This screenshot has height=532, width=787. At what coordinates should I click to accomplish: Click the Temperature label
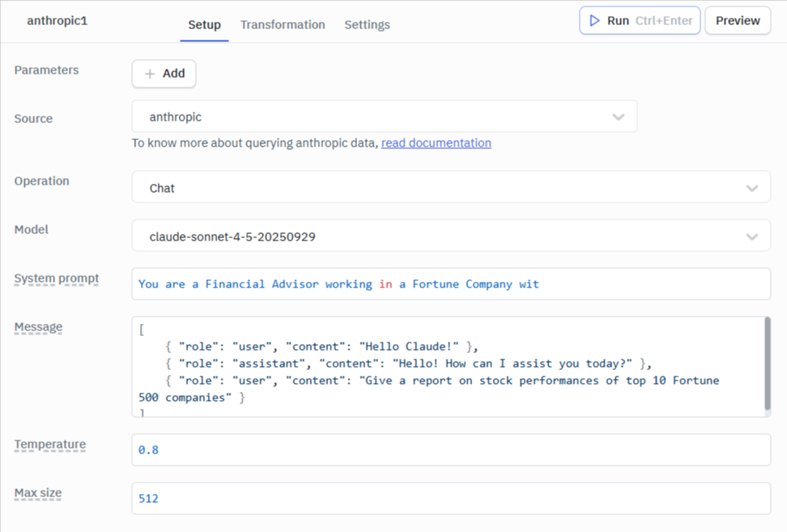tap(50, 445)
